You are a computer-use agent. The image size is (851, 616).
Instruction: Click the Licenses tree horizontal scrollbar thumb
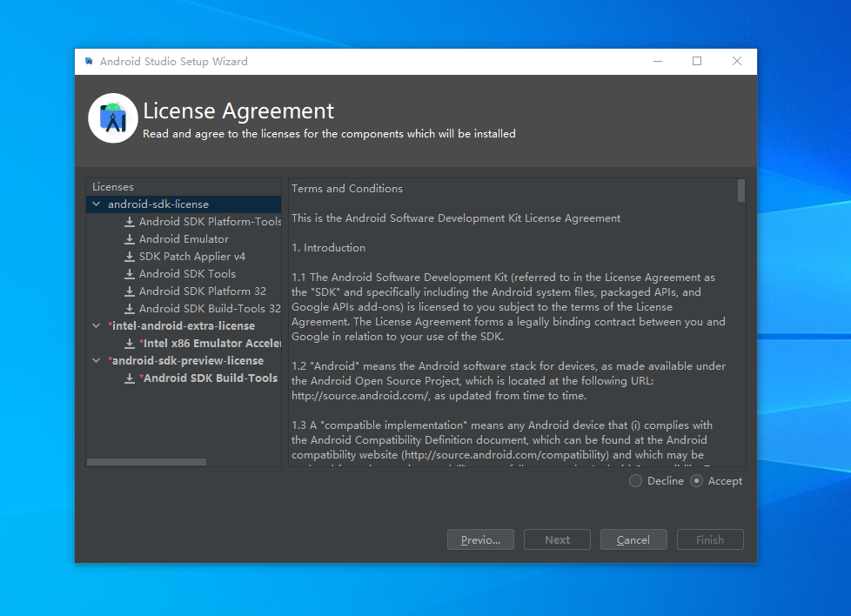click(x=146, y=462)
